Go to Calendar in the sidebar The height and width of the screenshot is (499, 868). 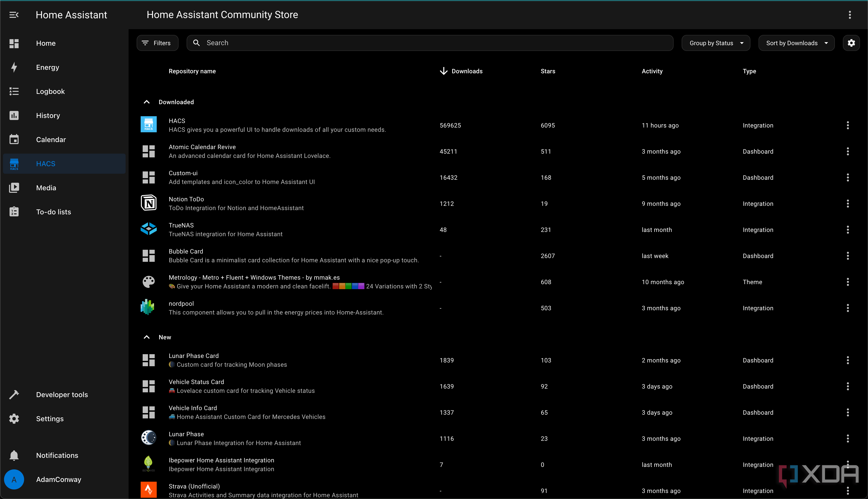64,140
